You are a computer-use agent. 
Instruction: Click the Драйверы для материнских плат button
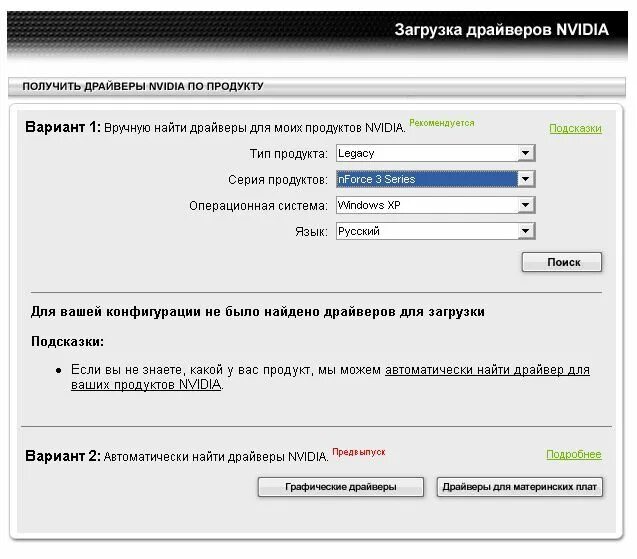pos(520,487)
